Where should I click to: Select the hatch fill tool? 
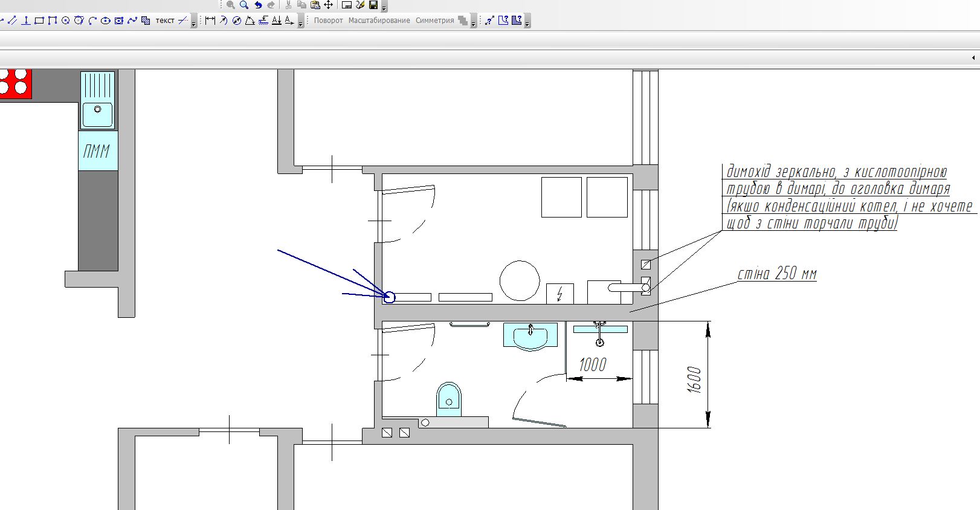tap(146, 21)
